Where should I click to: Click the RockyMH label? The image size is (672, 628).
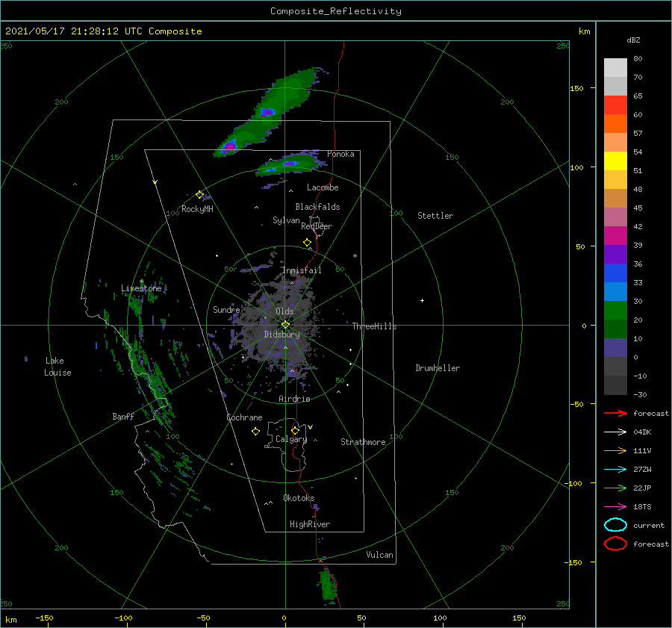coord(197,209)
